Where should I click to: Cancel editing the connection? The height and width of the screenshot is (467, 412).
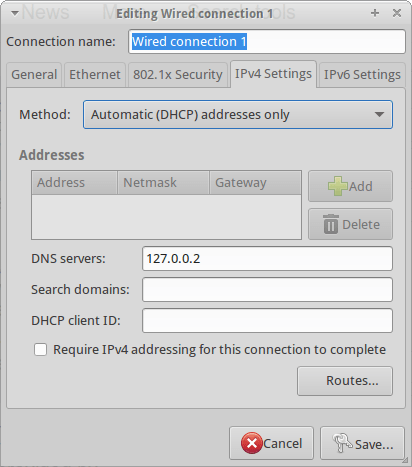click(x=271, y=443)
